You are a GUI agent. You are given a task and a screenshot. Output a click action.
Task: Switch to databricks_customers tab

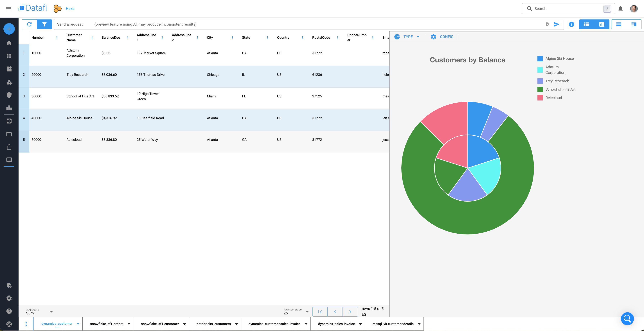click(213, 324)
